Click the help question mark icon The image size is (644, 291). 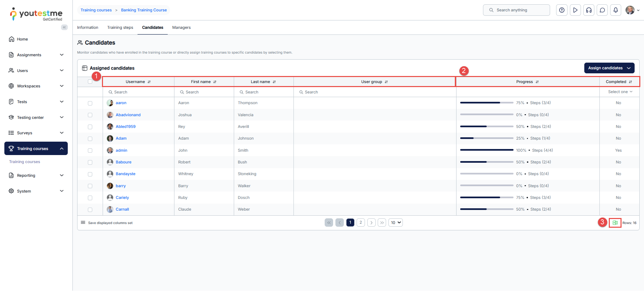[x=562, y=10]
